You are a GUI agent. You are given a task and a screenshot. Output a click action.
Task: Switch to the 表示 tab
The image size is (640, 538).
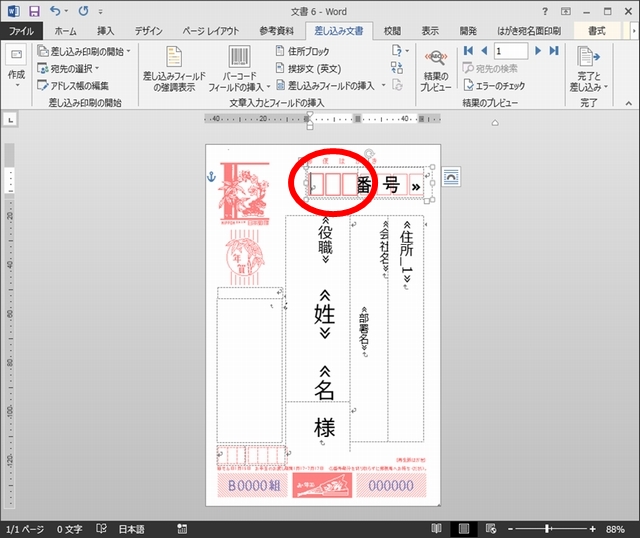click(430, 31)
